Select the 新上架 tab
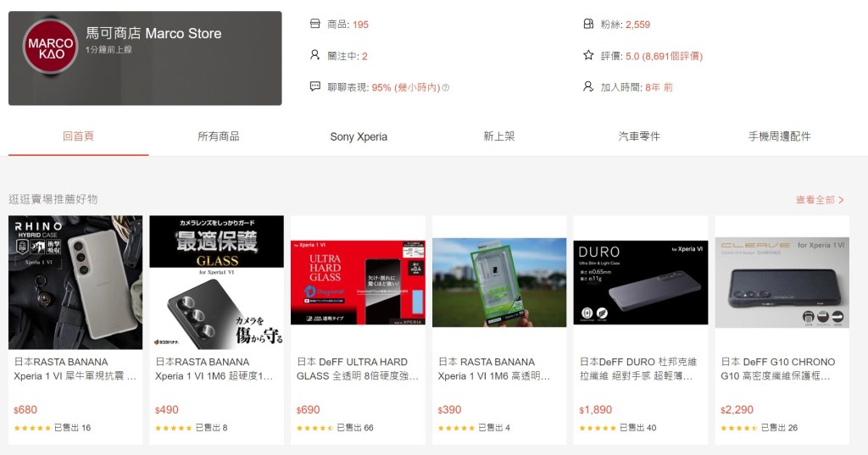 (x=499, y=136)
